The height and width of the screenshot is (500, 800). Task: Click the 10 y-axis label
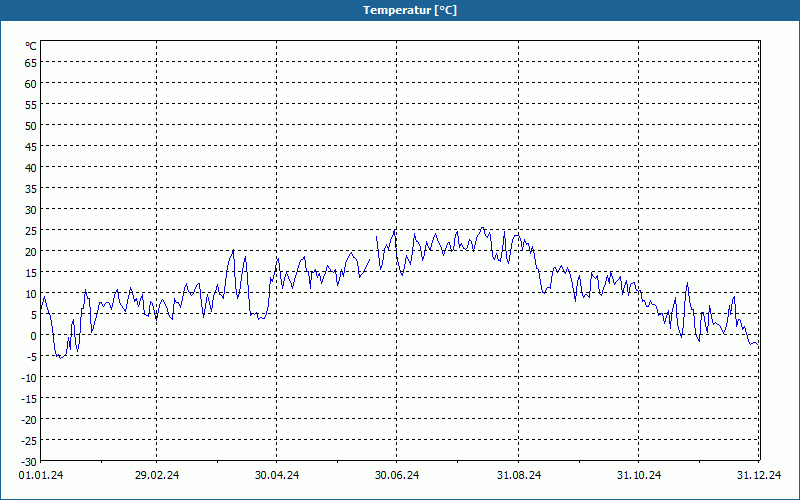[31, 294]
